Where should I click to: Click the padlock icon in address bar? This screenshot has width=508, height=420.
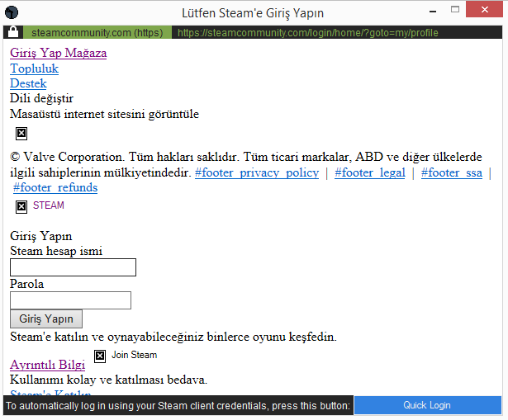[13, 32]
